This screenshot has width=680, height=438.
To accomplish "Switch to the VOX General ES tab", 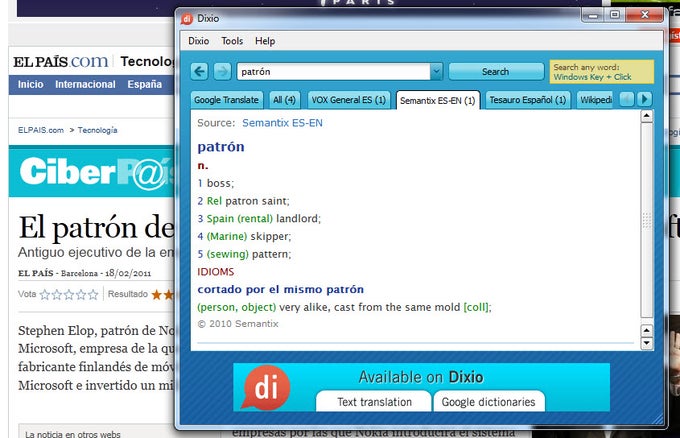I will tap(349, 100).
